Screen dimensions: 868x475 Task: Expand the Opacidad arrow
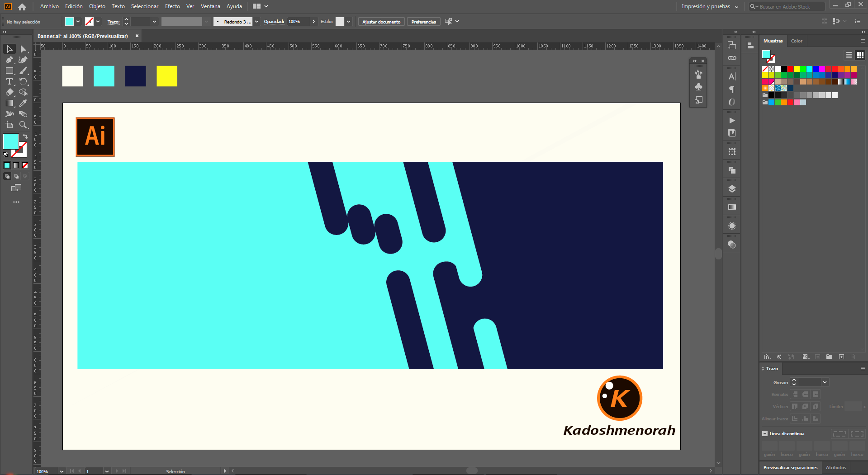tap(314, 22)
